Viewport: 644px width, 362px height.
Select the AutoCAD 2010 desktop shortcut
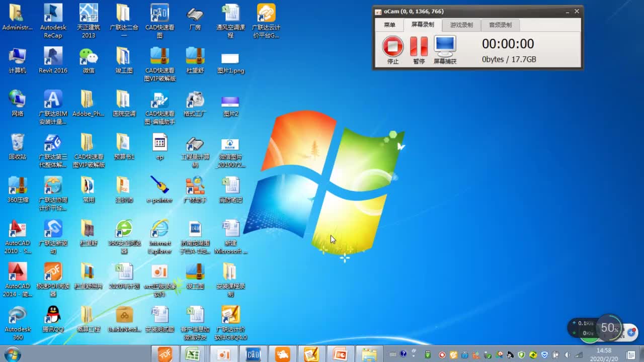(x=18, y=237)
